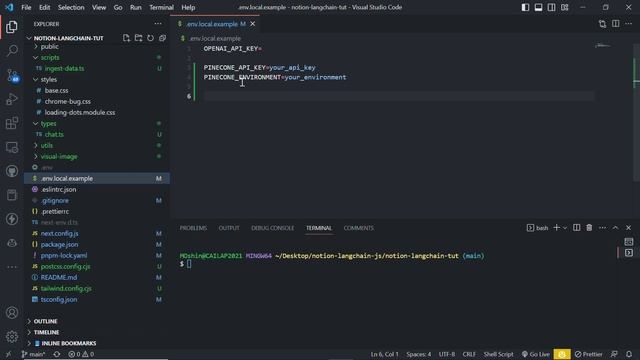
Task: Open the Manage gear settings
Action: (x=12, y=336)
